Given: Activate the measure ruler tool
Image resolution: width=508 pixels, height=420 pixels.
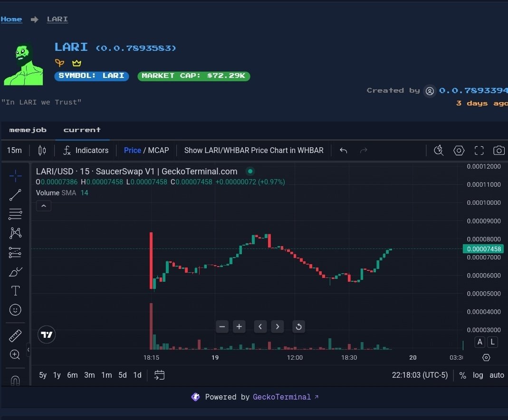Looking at the screenshot, I should point(15,335).
